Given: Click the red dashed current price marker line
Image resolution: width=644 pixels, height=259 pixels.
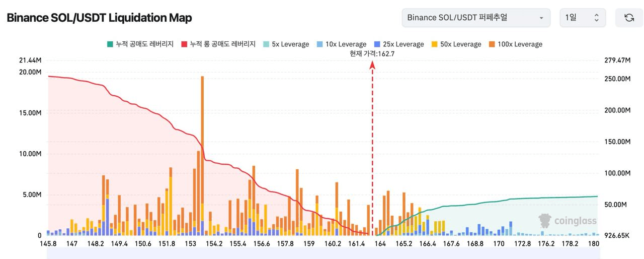Looking at the screenshot, I should pyautogui.click(x=372, y=149).
